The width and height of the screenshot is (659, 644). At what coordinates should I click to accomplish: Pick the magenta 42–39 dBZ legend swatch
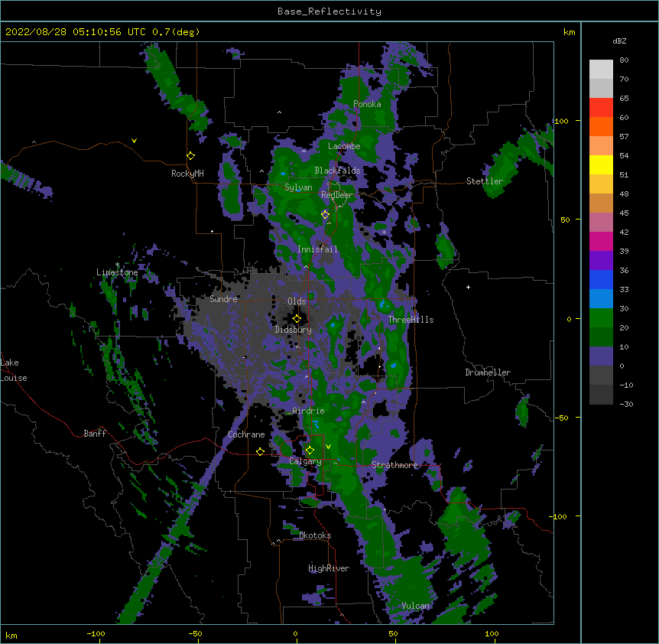pyautogui.click(x=601, y=241)
